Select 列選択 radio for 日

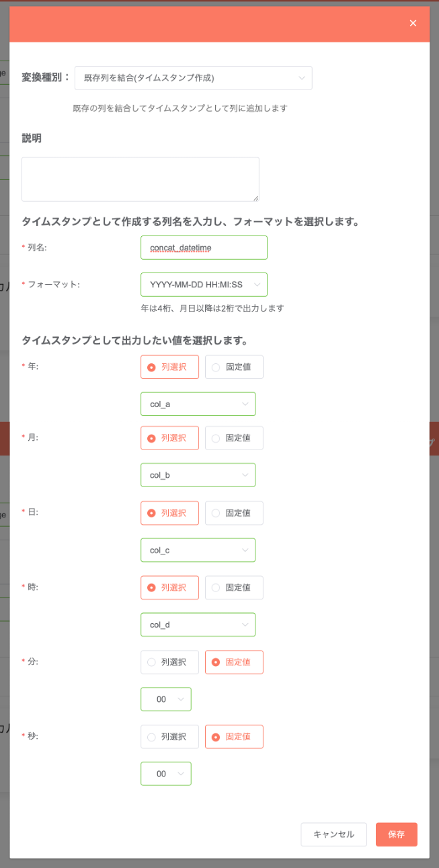tap(169, 513)
